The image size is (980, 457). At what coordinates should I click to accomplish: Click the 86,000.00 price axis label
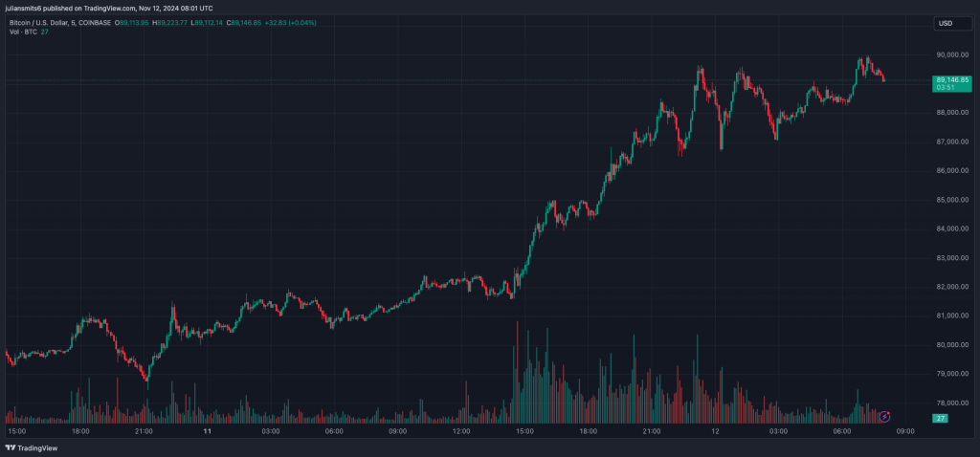click(x=952, y=171)
